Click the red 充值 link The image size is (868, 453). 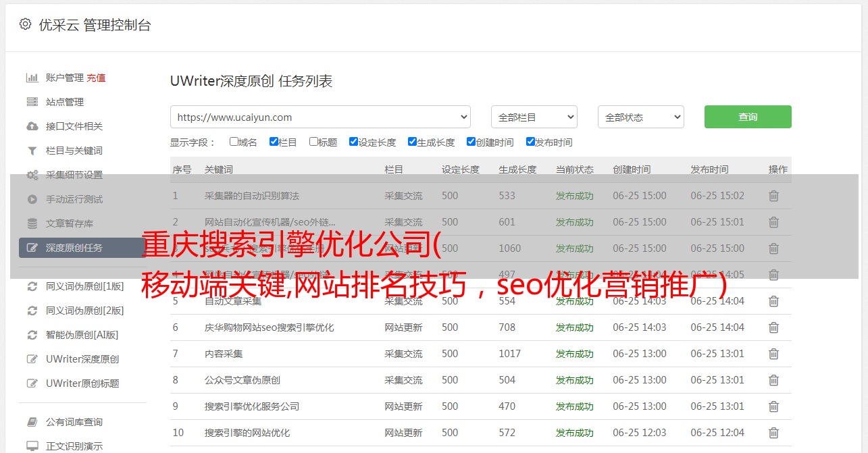(x=96, y=78)
